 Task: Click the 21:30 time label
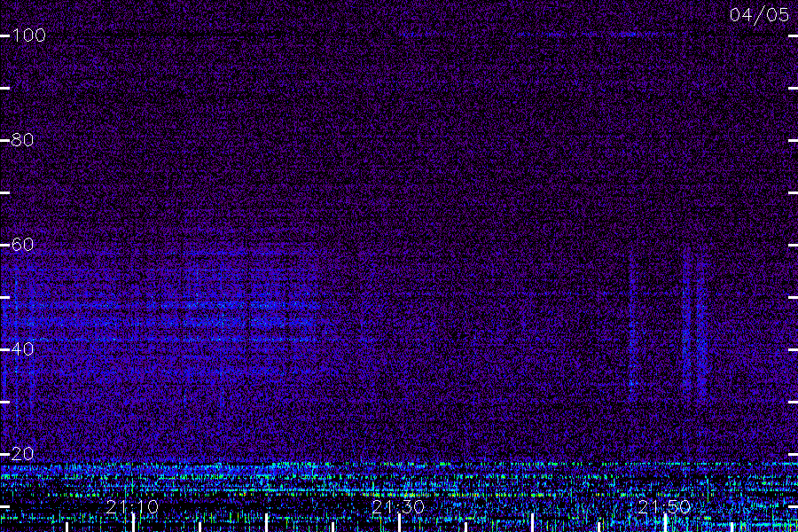point(398,507)
